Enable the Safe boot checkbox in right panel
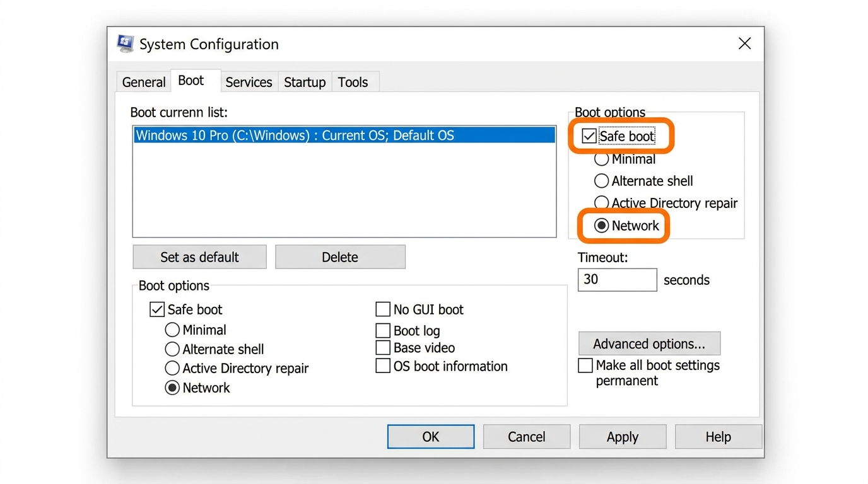Screen dimensions: 868x484 (588, 135)
